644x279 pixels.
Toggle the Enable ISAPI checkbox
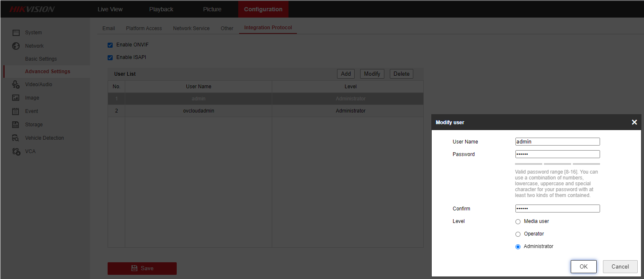coord(111,58)
